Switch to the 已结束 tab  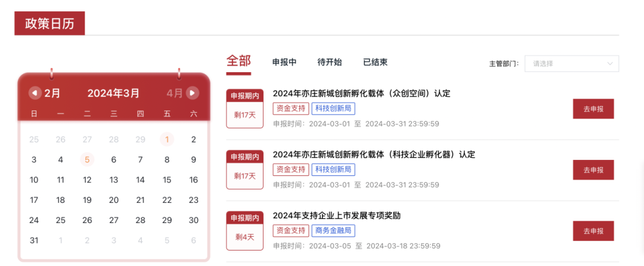(x=375, y=63)
